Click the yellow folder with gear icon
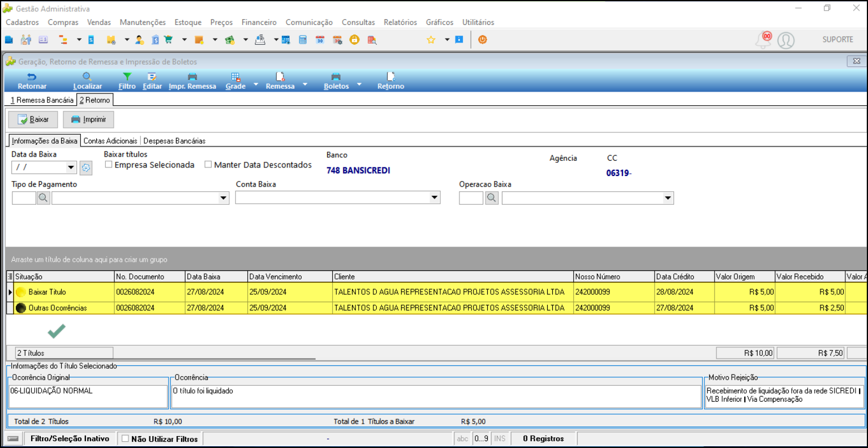This screenshot has width=868, height=448. [x=111, y=40]
